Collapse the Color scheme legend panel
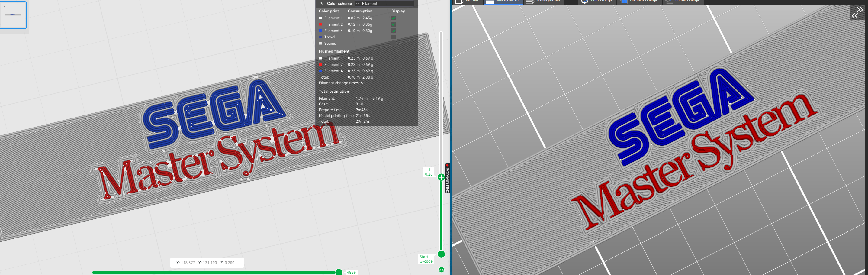Screen dimensions: 868x275 coord(321,3)
